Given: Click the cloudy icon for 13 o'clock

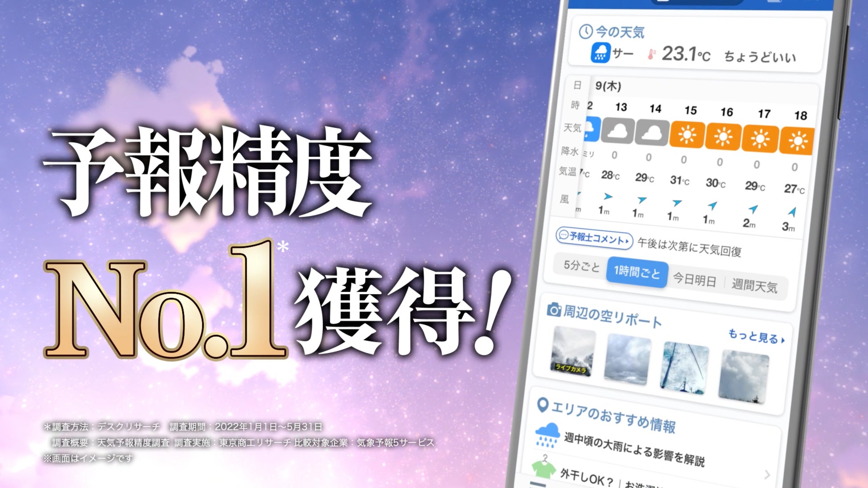Looking at the screenshot, I should (618, 131).
